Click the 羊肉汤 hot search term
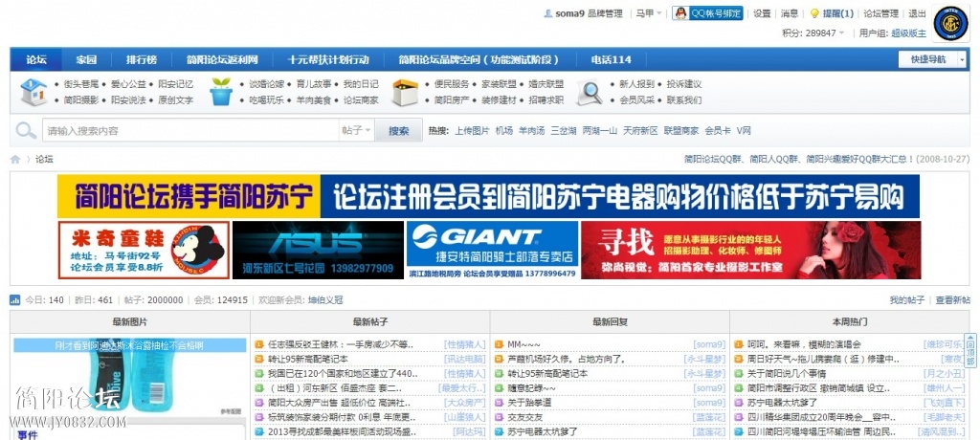 [x=532, y=131]
